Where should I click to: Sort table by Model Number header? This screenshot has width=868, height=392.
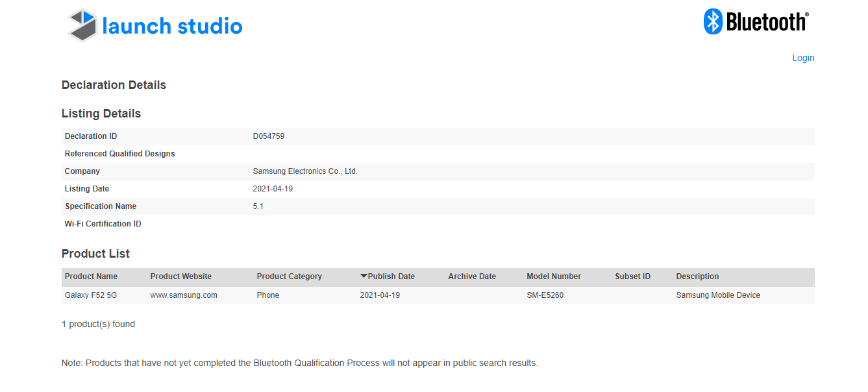(x=554, y=276)
